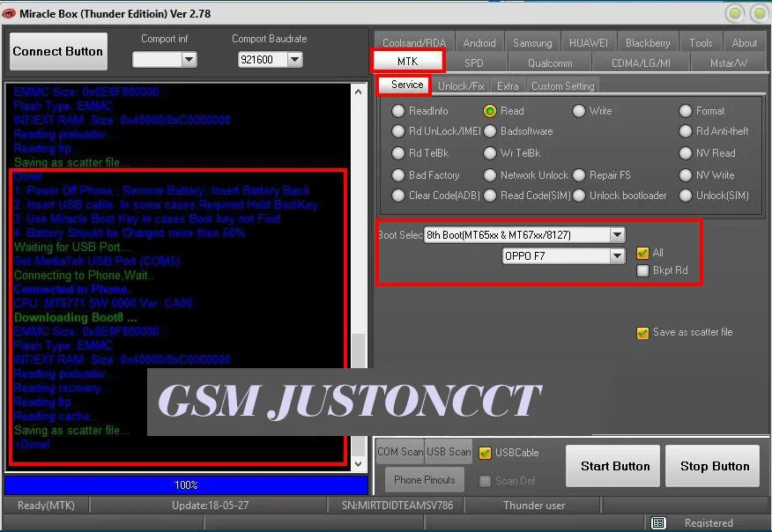The image size is (772, 532).
Task: Open the Comport Baudrate dropdown arrow
Action: tap(294, 60)
